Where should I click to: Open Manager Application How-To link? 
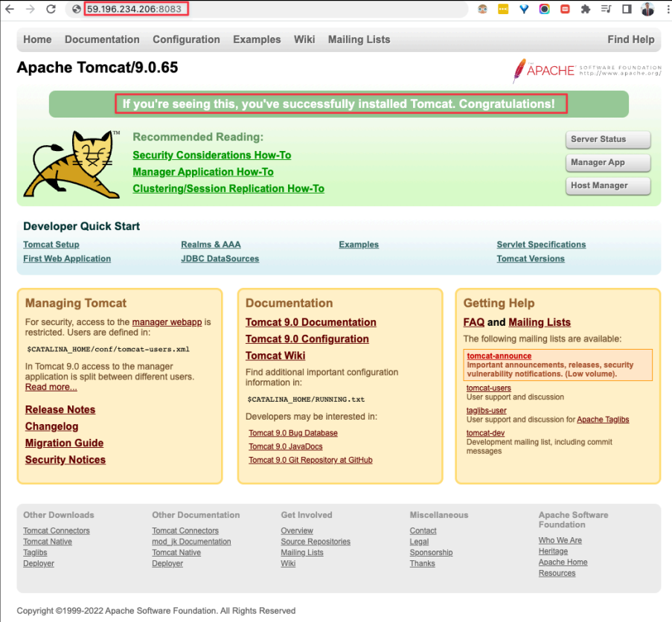203,172
